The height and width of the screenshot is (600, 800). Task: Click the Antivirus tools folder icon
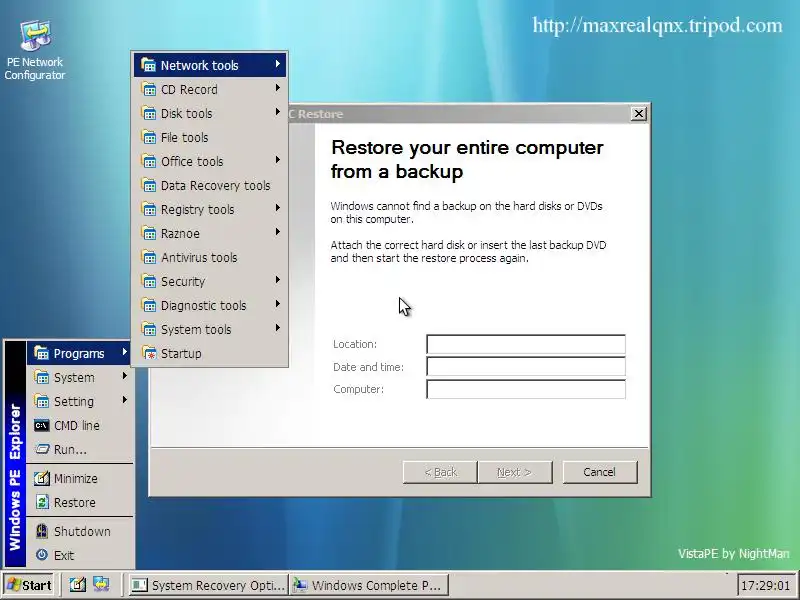(x=148, y=257)
